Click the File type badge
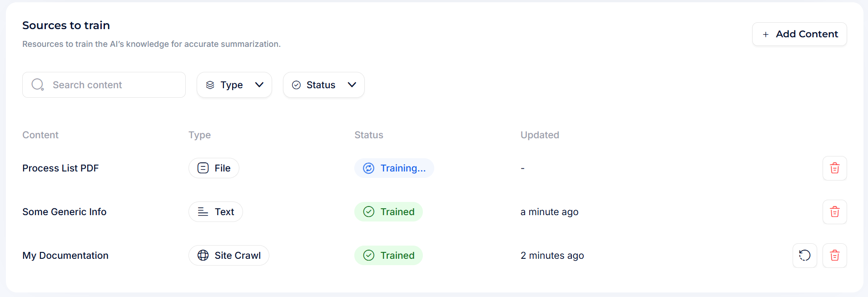This screenshot has width=868, height=297. tap(213, 168)
